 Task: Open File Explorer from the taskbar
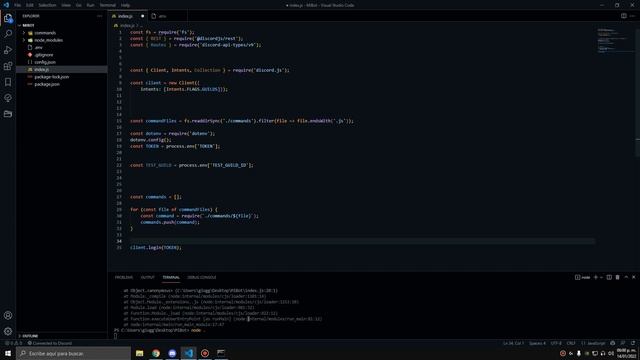point(140,353)
